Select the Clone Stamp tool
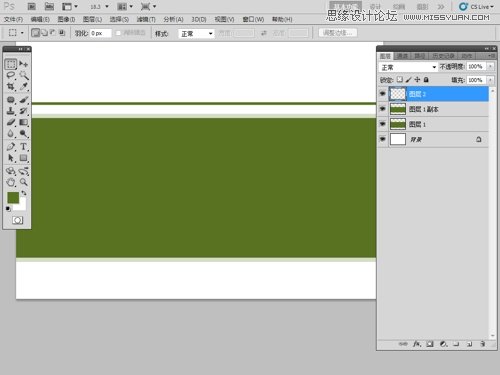Image resolution: width=500 pixels, height=375 pixels. pyautogui.click(x=11, y=111)
